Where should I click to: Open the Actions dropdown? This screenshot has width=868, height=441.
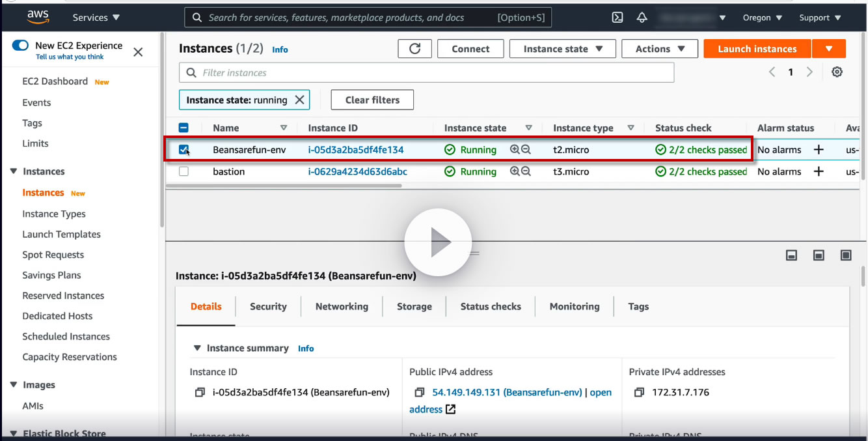pyautogui.click(x=660, y=49)
